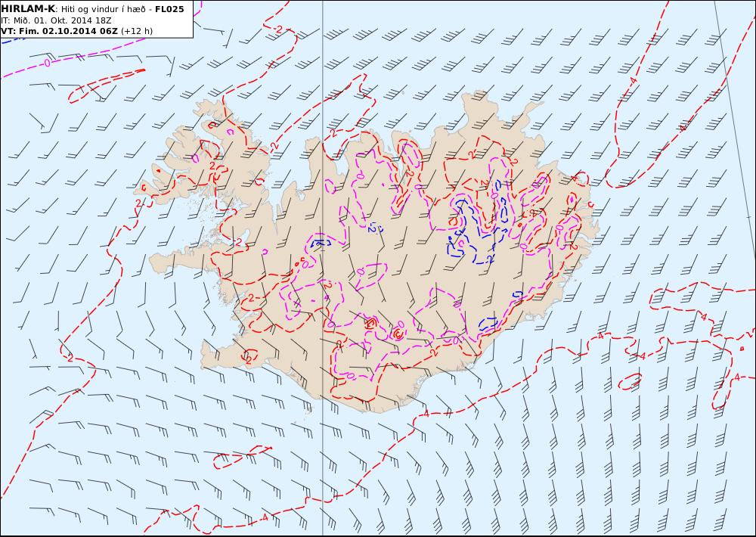Click the HIRLAM-K title text

pyautogui.click(x=28, y=9)
